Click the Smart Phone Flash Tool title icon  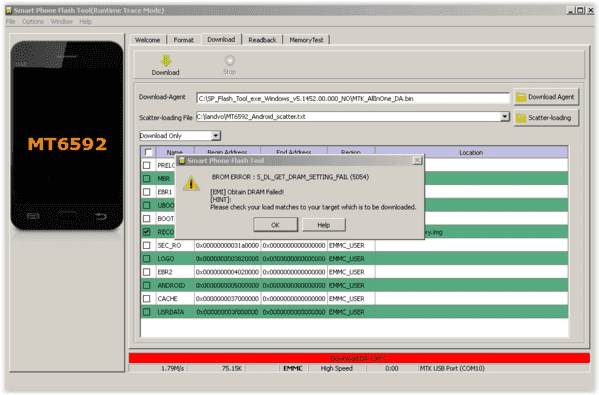click(8, 10)
